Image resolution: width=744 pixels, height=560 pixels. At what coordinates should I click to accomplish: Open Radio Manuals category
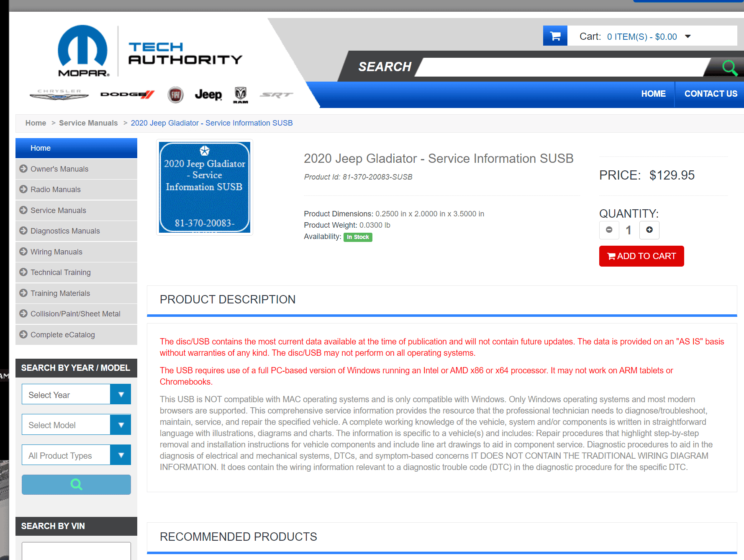tap(76, 190)
